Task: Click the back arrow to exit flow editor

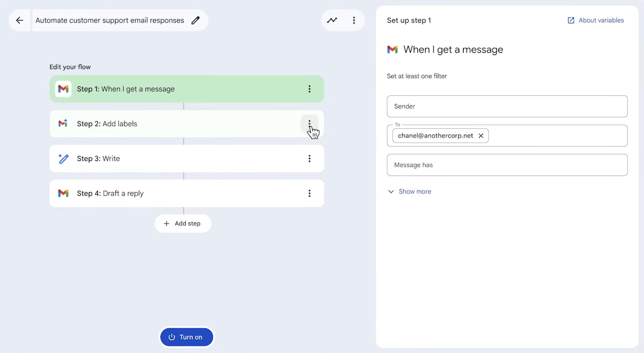Action: [x=19, y=20]
